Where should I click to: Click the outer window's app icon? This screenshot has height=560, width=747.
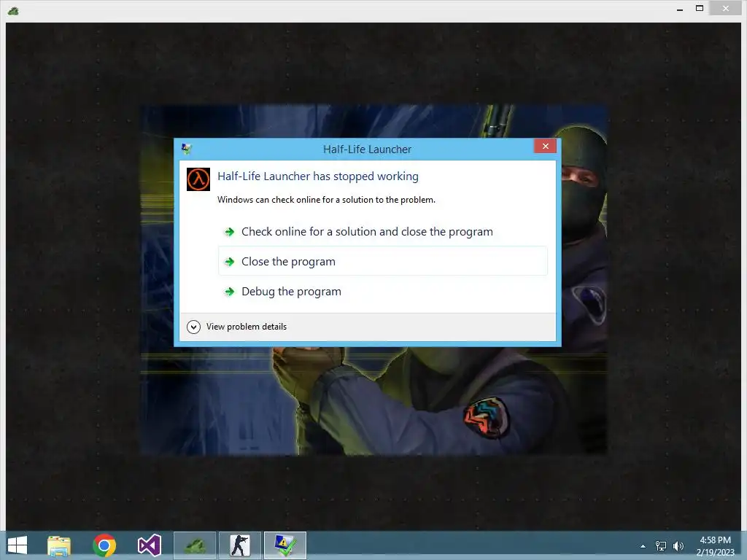[13, 10]
